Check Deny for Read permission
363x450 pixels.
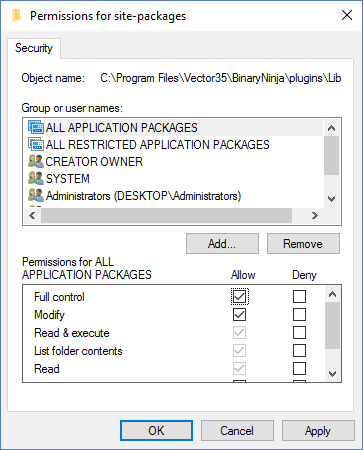[x=299, y=368]
